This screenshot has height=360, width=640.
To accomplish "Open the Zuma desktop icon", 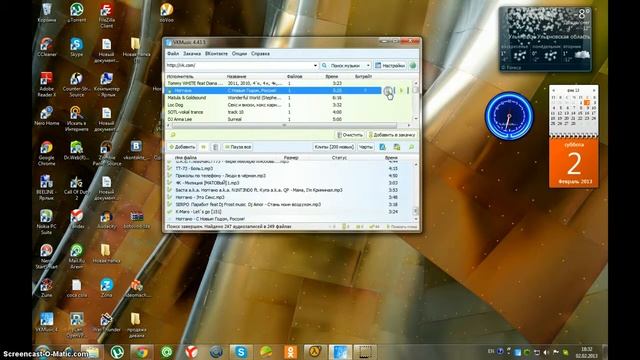I will pyautogui.click(x=47, y=288).
